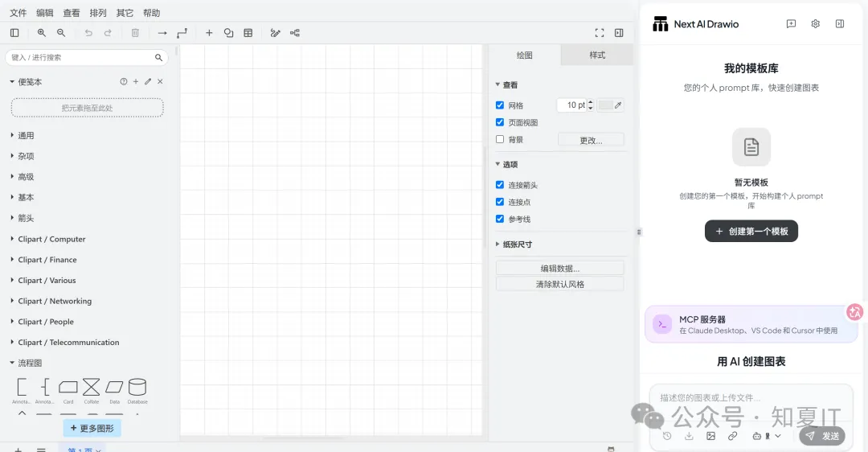Click the translate badge beside MCP card
Viewport: 868px width, 452px height.
point(854,312)
